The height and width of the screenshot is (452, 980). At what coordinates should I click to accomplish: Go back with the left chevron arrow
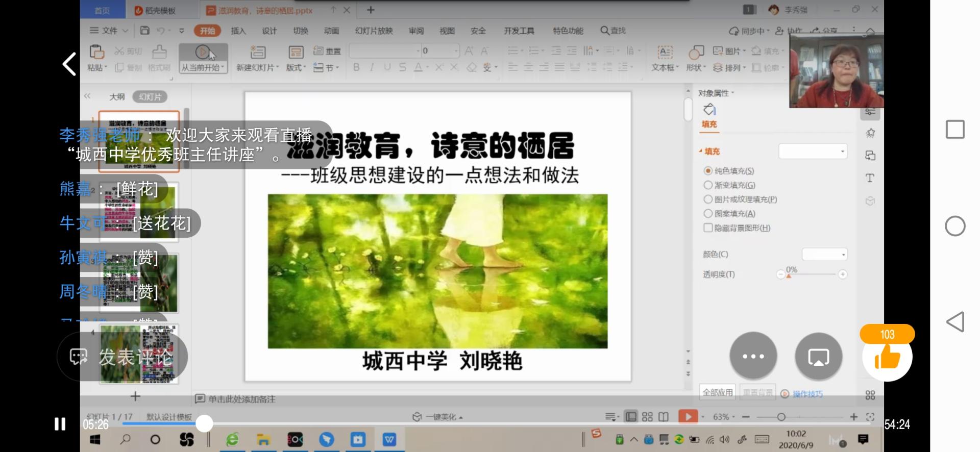[69, 64]
